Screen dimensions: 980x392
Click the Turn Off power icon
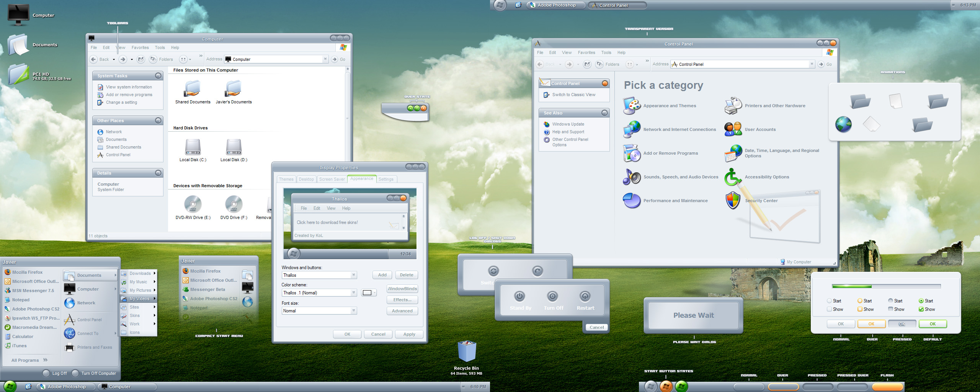click(552, 296)
